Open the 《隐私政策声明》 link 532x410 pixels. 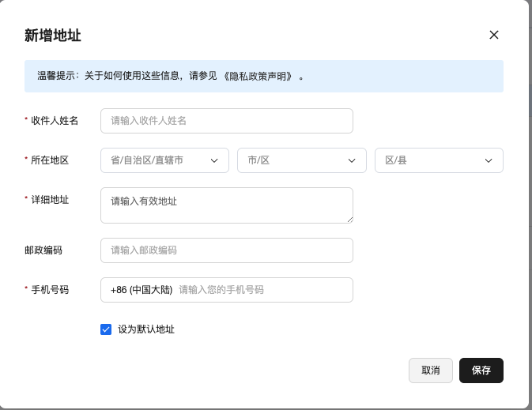point(258,77)
